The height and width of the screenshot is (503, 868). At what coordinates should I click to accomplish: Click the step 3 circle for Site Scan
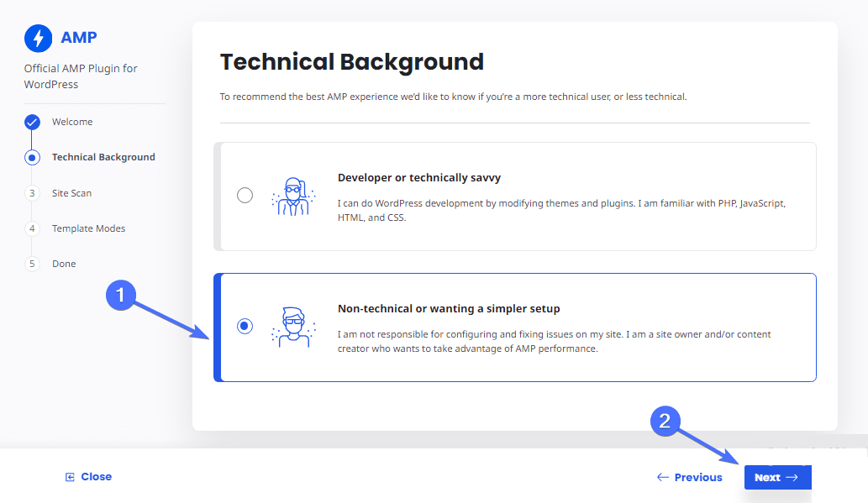[32, 193]
